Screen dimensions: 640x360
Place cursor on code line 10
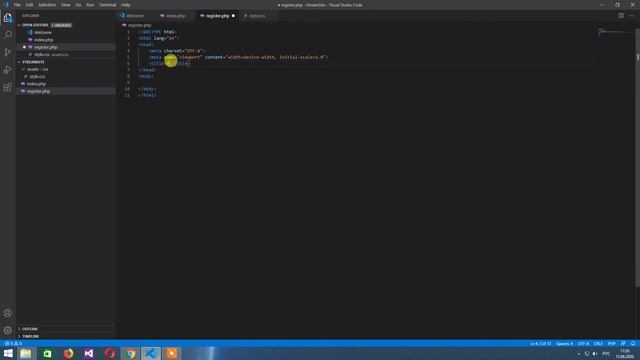pos(147,89)
